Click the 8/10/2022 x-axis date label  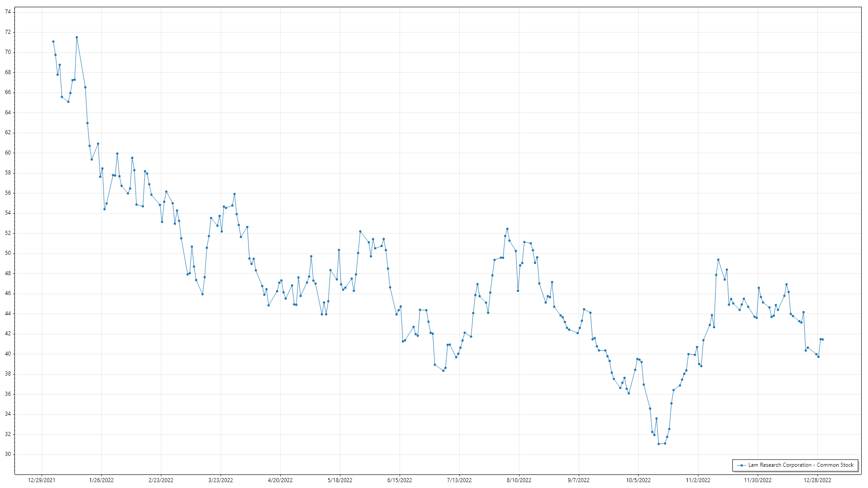tap(519, 480)
